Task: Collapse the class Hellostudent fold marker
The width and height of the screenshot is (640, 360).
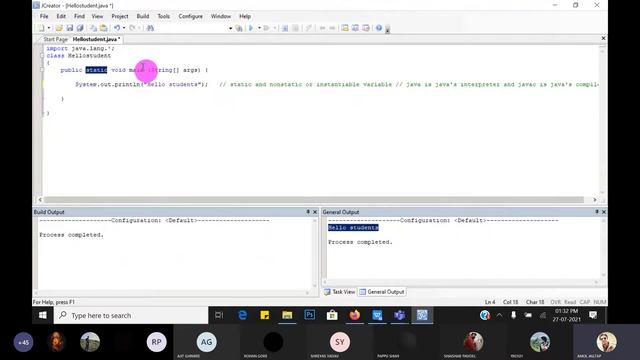Action: 42,56
